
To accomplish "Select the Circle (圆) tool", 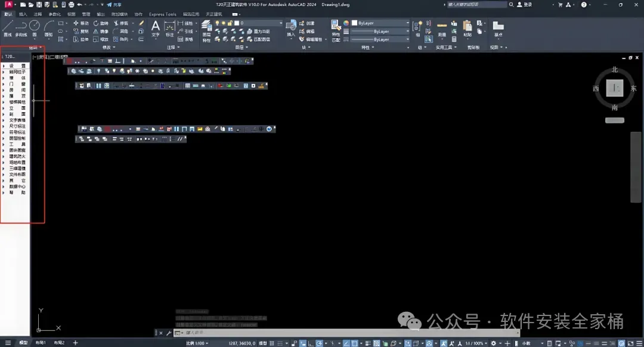I will 35,29.
